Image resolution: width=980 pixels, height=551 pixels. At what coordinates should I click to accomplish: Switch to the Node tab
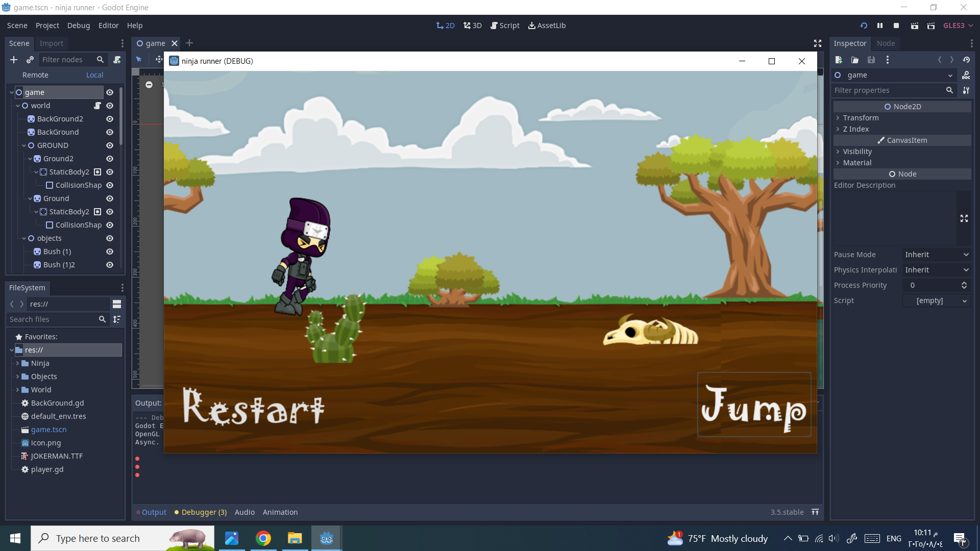[x=886, y=43]
